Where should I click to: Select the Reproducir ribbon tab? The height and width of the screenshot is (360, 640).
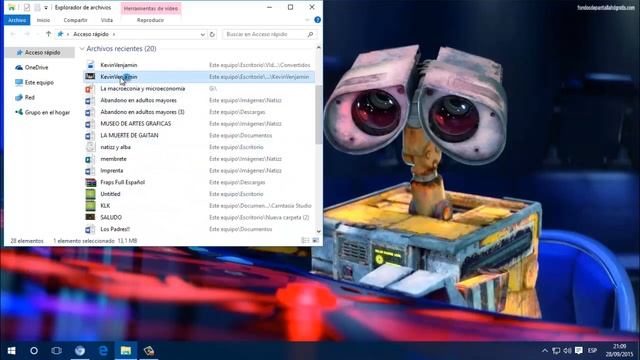tap(150, 20)
